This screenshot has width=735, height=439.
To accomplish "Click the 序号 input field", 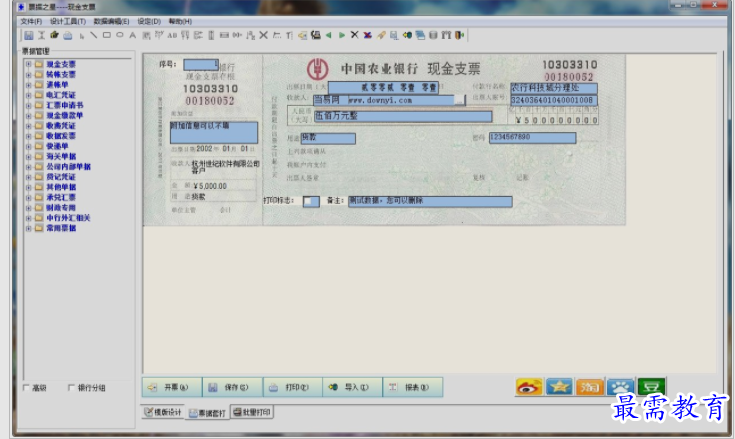I will pos(201,65).
